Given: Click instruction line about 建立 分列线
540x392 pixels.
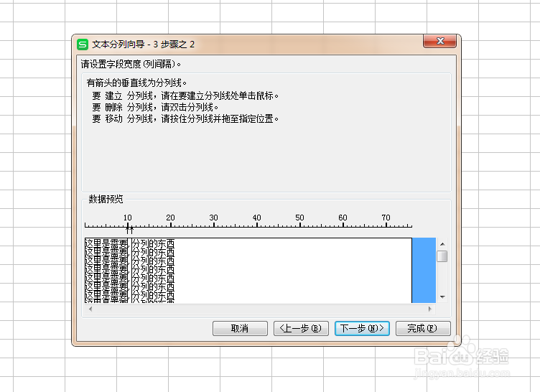Looking at the screenshot, I should click(185, 95).
